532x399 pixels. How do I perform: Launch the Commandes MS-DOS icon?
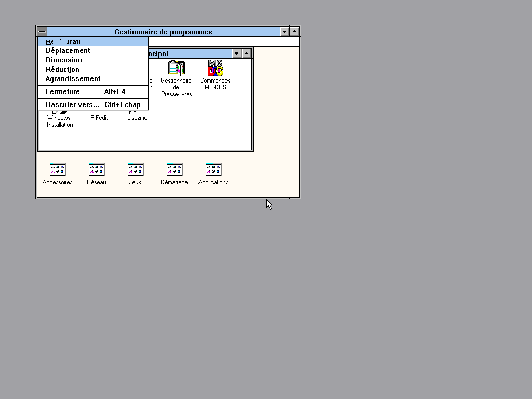[x=215, y=69]
